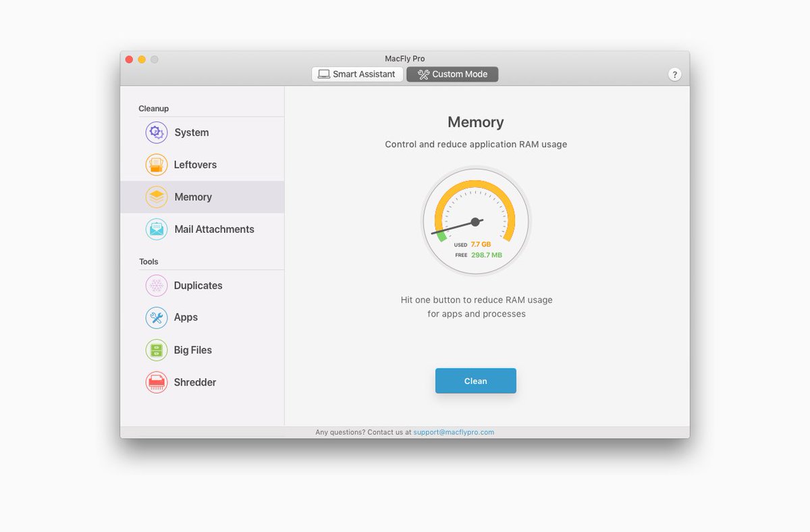Open the Leftovers section label

coord(195,165)
